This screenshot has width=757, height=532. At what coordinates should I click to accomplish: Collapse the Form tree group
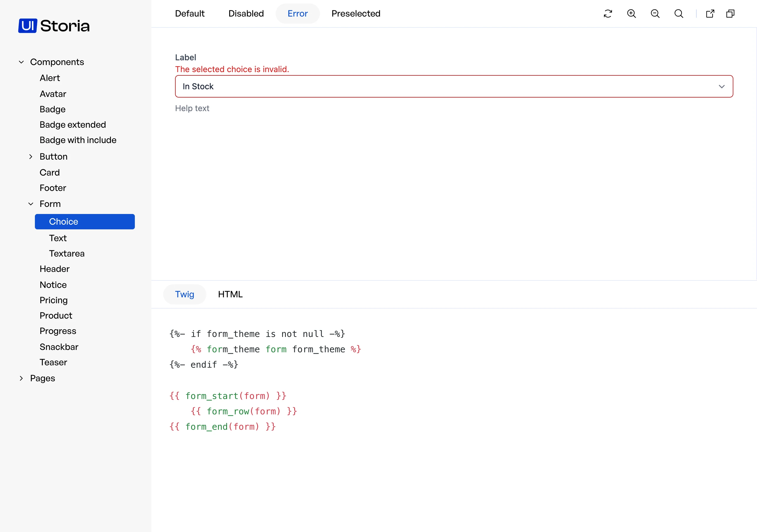click(x=31, y=204)
